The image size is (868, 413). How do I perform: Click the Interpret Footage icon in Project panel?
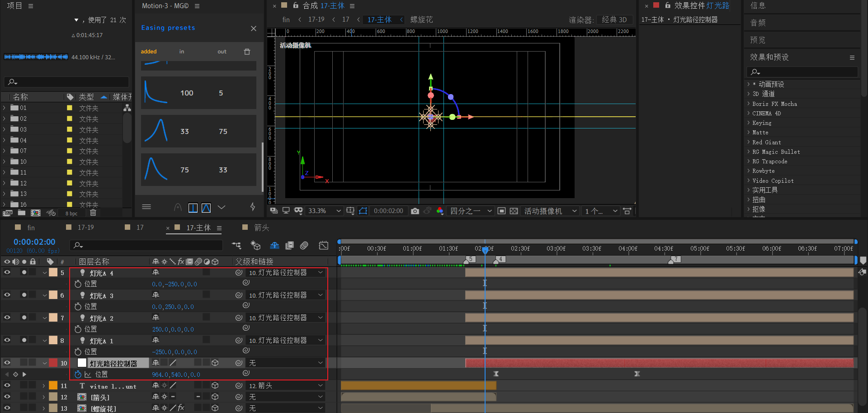pos(7,213)
